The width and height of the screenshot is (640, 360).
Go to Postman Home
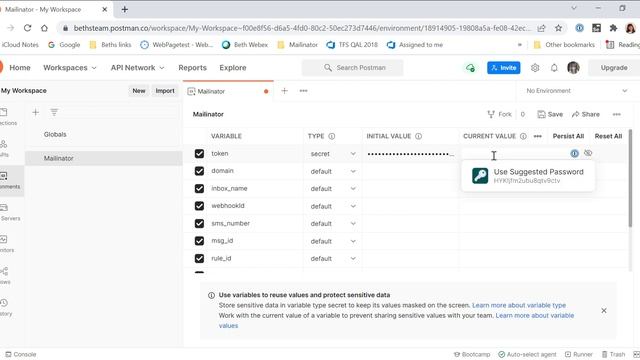20,68
